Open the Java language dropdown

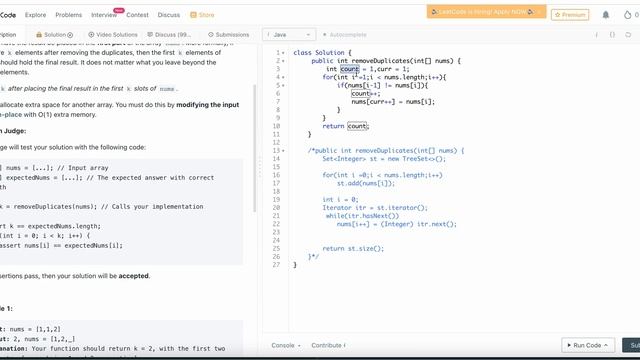(x=289, y=35)
